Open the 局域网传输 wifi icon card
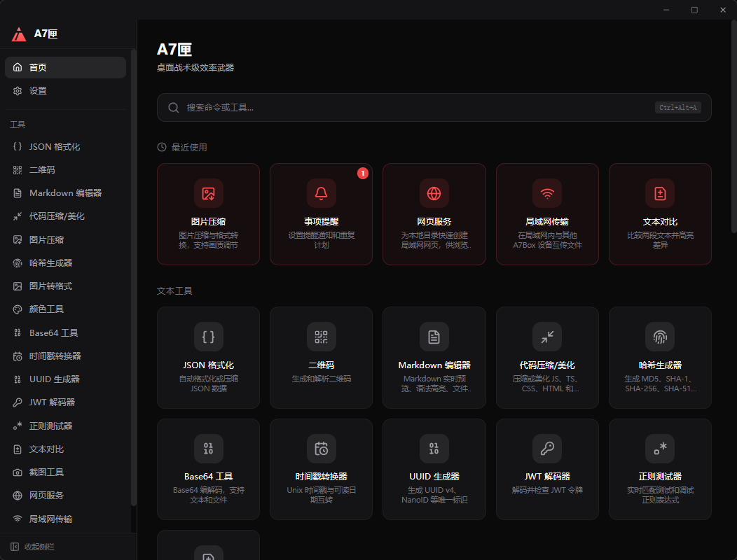The image size is (737, 560). pos(547,193)
